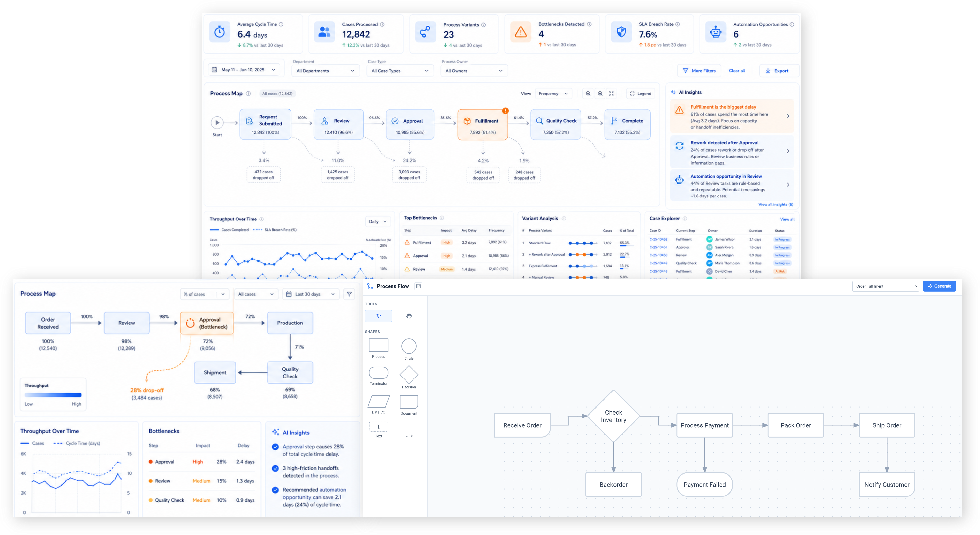The width and height of the screenshot is (980, 535).
Task: Pick the Process rectangle shape
Action: [x=379, y=345]
